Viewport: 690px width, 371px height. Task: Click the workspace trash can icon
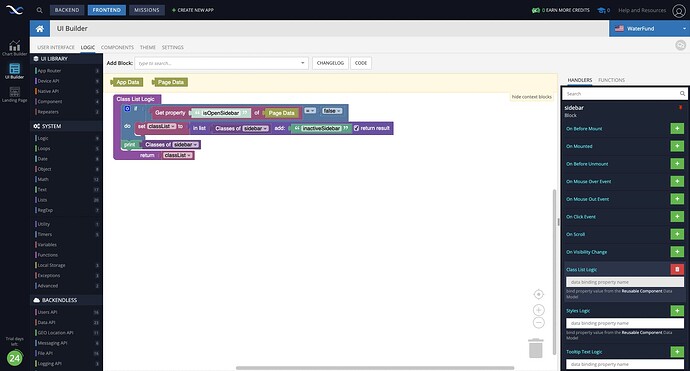coord(536,348)
